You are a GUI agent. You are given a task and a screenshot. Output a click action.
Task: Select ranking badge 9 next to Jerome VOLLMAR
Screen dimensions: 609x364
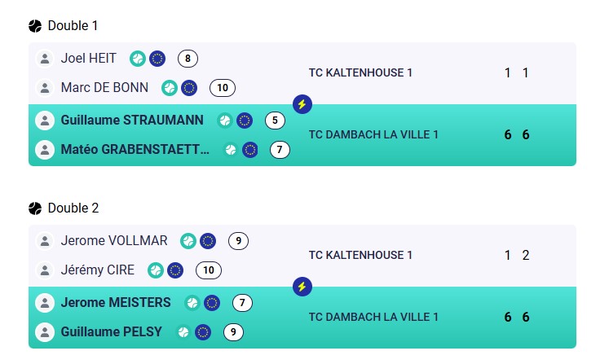tap(238, 240)
